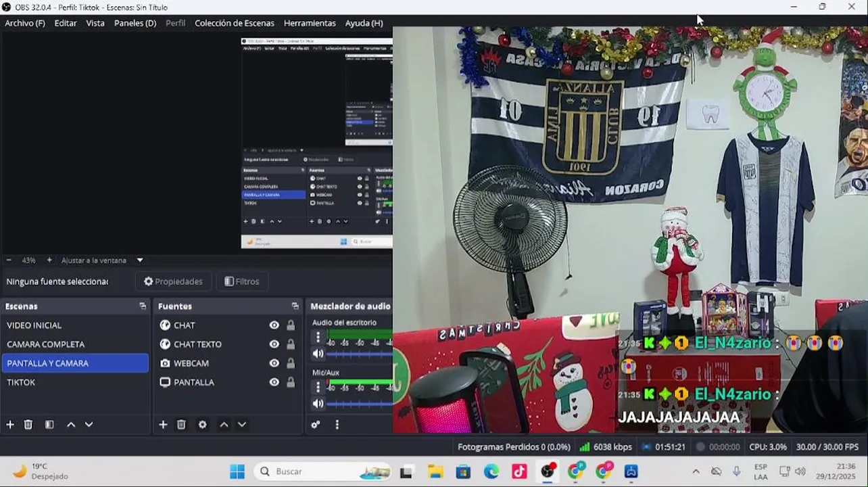Select VIDEO INICIAL scene
Image resolution: width=868 pixels, height=487 pixels.
(75, 325)
